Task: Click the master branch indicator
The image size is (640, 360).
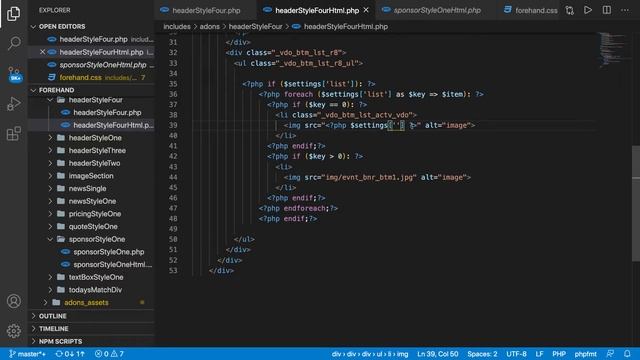Action: point(27,354)
